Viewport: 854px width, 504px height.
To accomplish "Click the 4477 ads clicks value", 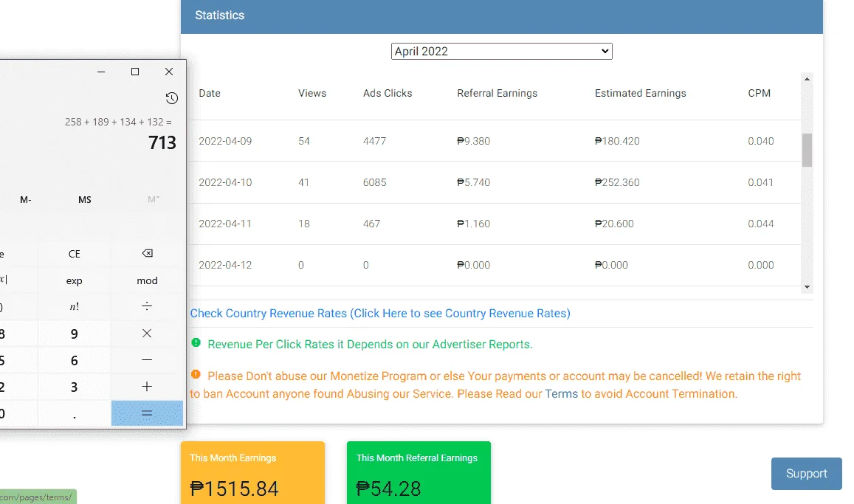I will pos(375,141).
